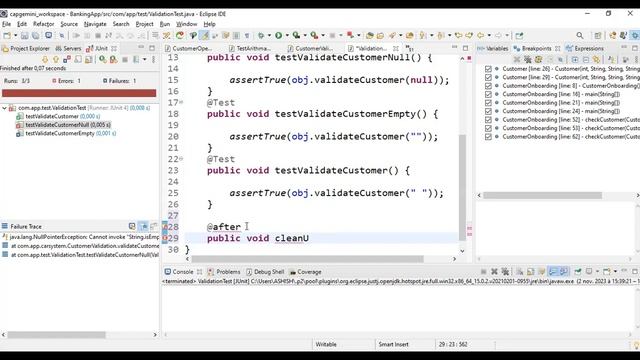Collapse the method fold on line 22

point(181,158)
